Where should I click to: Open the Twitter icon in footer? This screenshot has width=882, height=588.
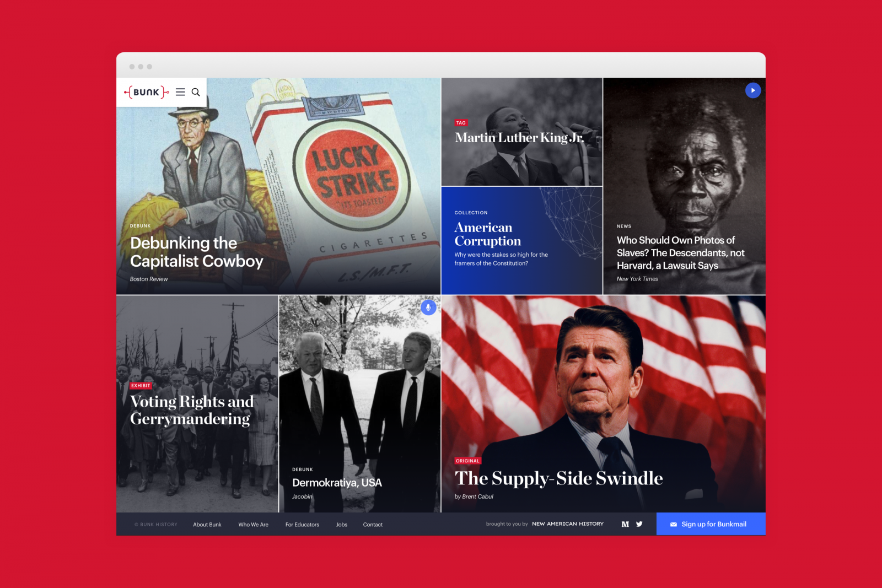(x=639, y=524)
